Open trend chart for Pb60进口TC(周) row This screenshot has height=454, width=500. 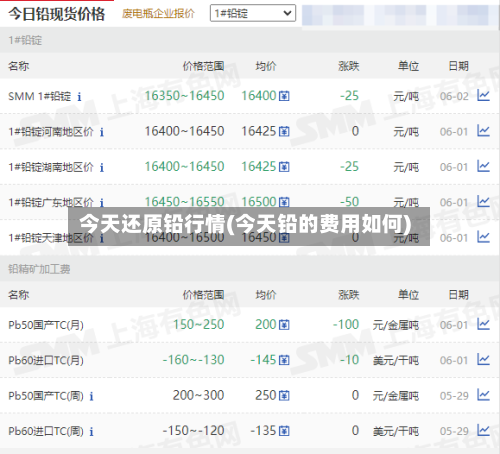pyautogui.click(x=483, y=430)
